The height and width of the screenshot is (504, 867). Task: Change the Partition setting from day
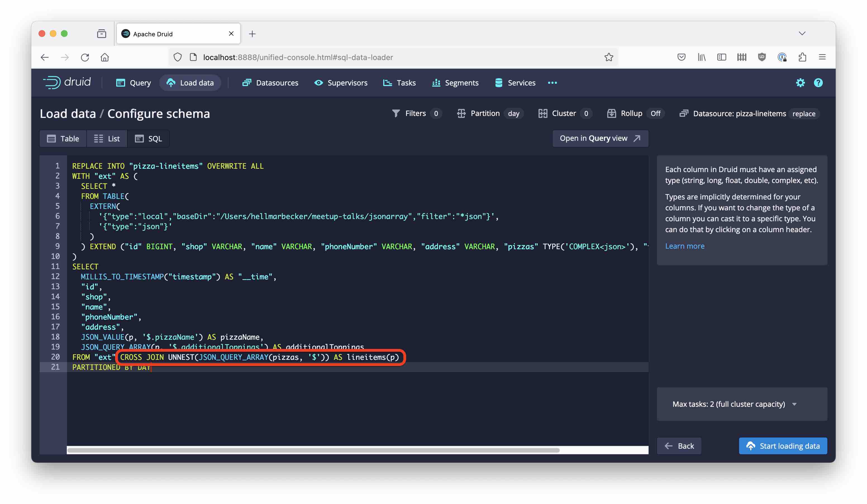coord(490,113)
